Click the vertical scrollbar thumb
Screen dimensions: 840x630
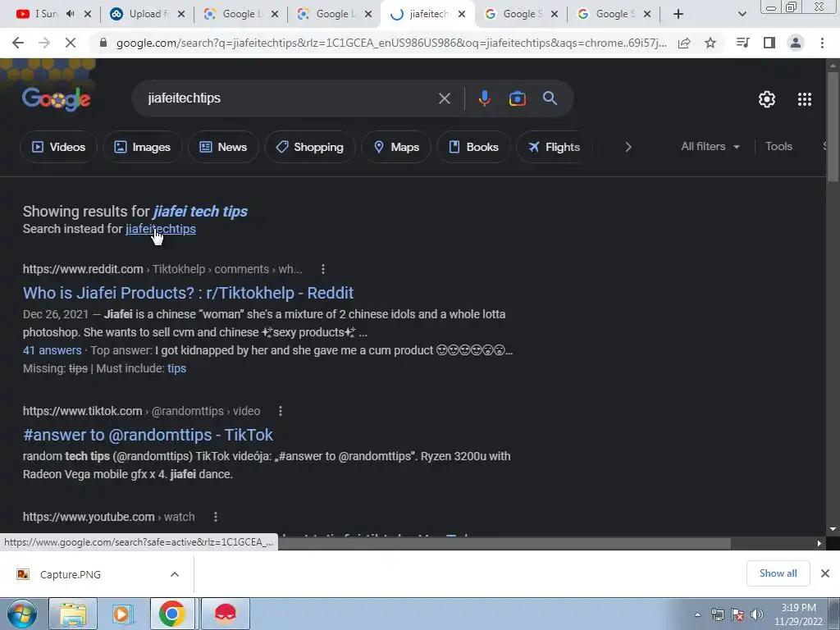[x=833, y=126]
